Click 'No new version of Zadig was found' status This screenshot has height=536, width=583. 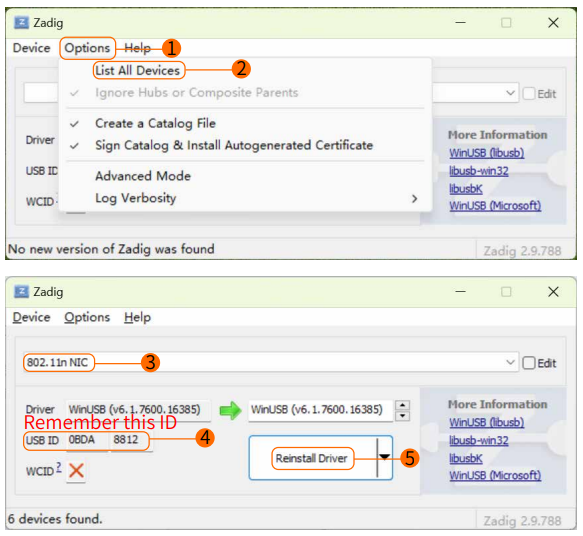(111, 249)
